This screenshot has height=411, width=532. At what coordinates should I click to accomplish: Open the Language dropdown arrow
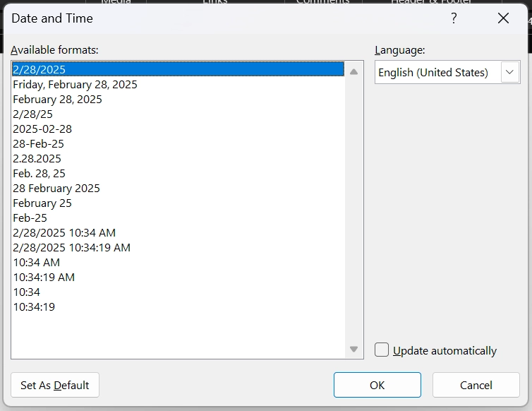tap(510, 72)
